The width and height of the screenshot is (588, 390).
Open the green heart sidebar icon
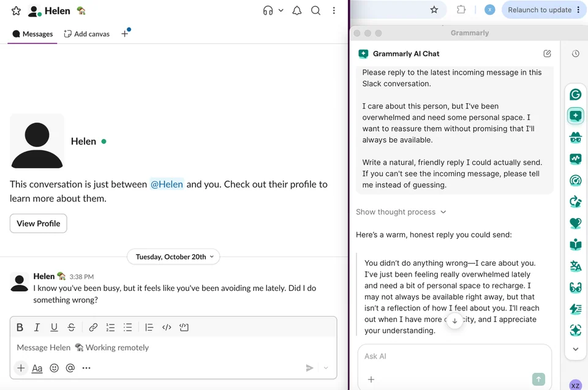[575, 223]
